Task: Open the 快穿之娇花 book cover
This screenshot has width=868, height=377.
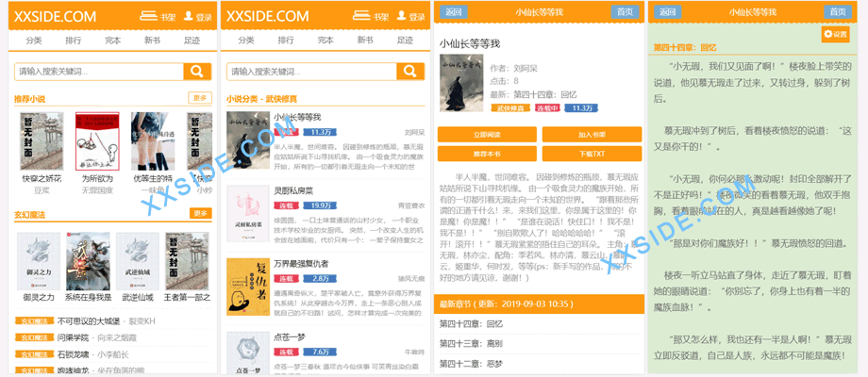Action: point(42,141)
